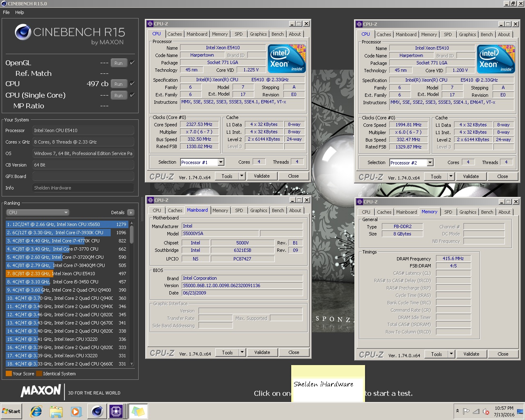Select Memory tab in Processor #2 window
The height and width of the screenshot is (420, 525).
(429, 34)
